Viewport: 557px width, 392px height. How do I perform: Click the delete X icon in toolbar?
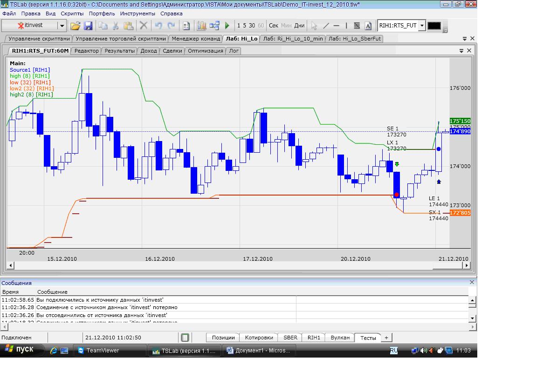[x=144, y=26]
